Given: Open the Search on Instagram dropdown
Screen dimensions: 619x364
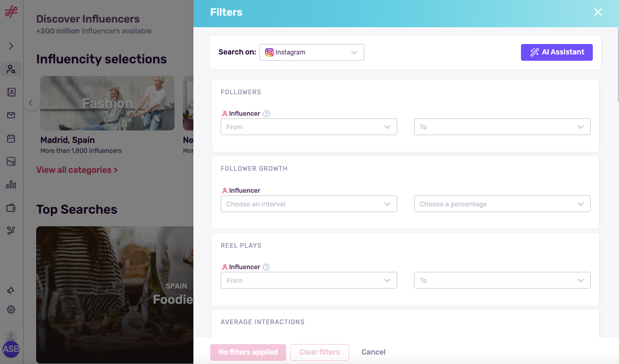Looking at the screenshot, I should 311,52.
